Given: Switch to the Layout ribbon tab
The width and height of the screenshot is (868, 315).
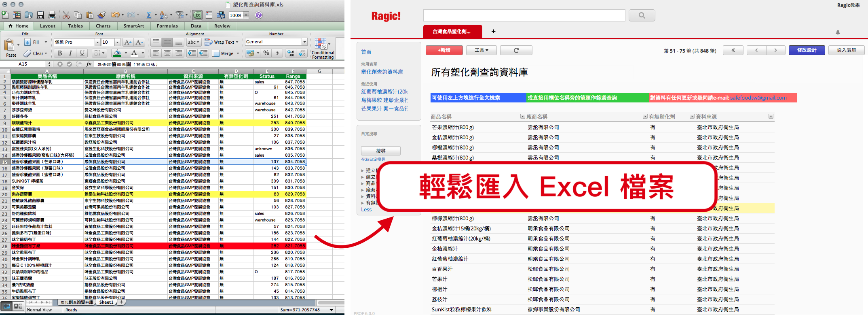Looking at the screenshot, I should tap(48, 26).
